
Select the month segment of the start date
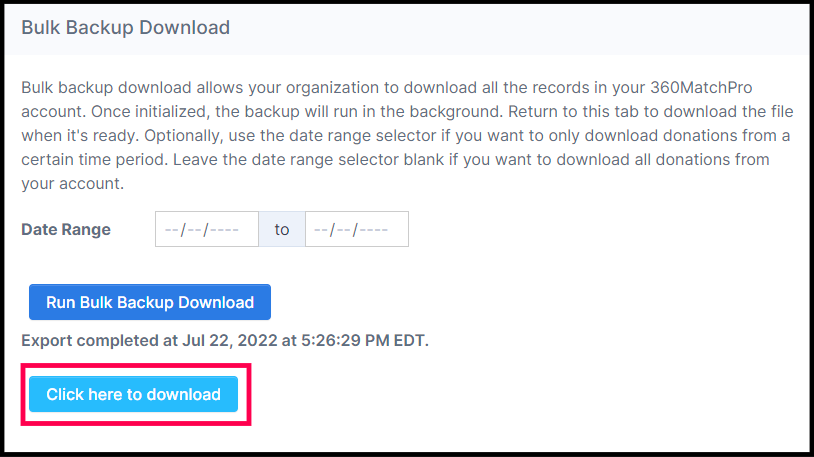click(171, 230)
